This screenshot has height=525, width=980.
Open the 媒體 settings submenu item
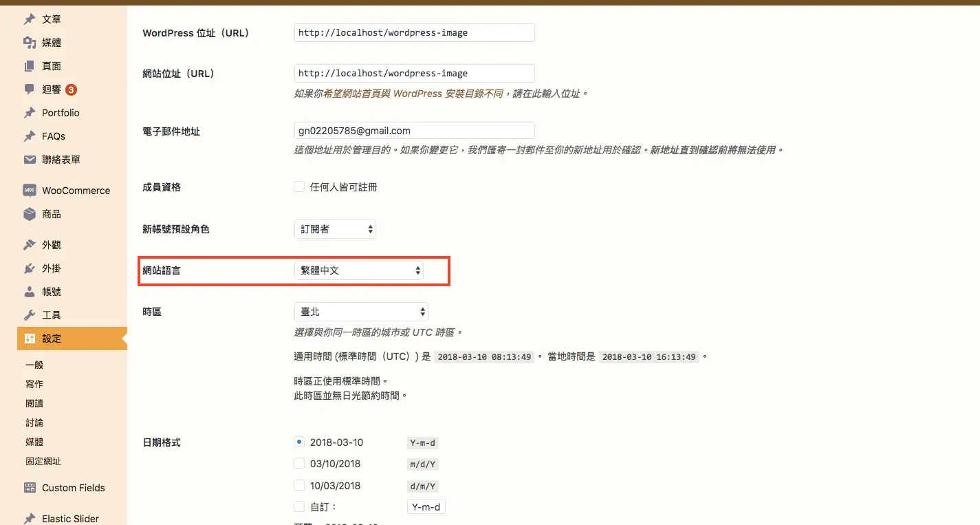pyautogui.click(x=34, y=442)
